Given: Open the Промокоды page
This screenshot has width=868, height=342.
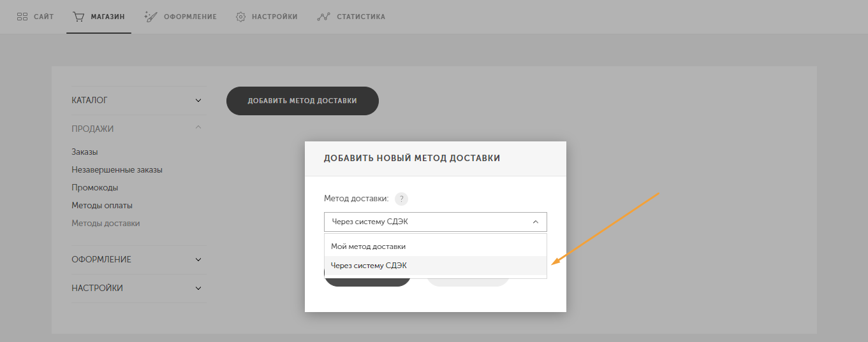Looking at the screenshot, I should click(95, 188).
